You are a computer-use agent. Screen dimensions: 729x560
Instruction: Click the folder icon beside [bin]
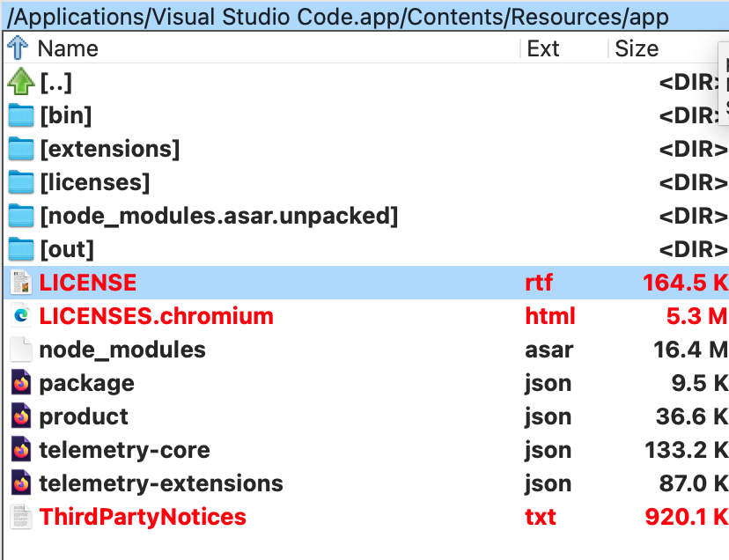pyautogui.click(x=20, y=115)
